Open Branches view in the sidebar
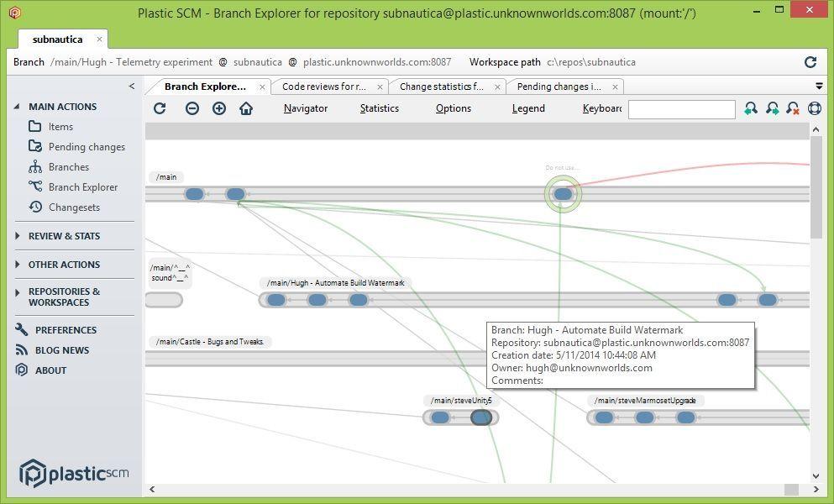Viewport: 834px width, 504px height. (x=69, y=167)
